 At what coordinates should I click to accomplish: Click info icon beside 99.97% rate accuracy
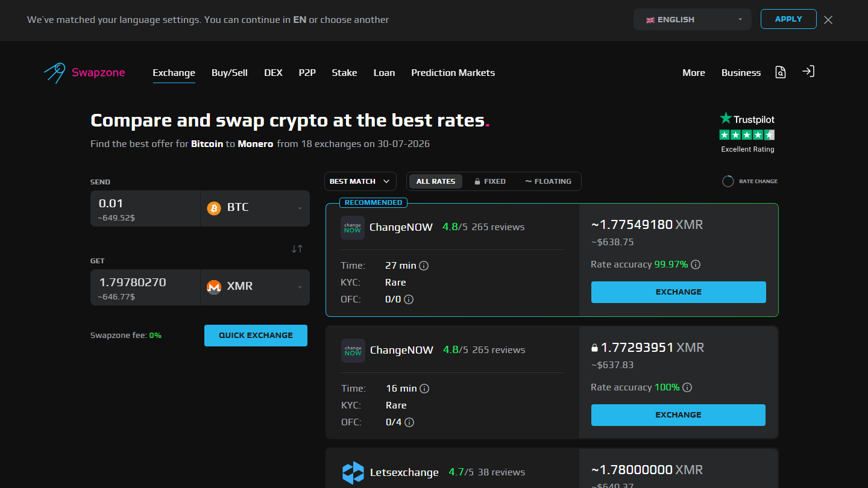696,264
